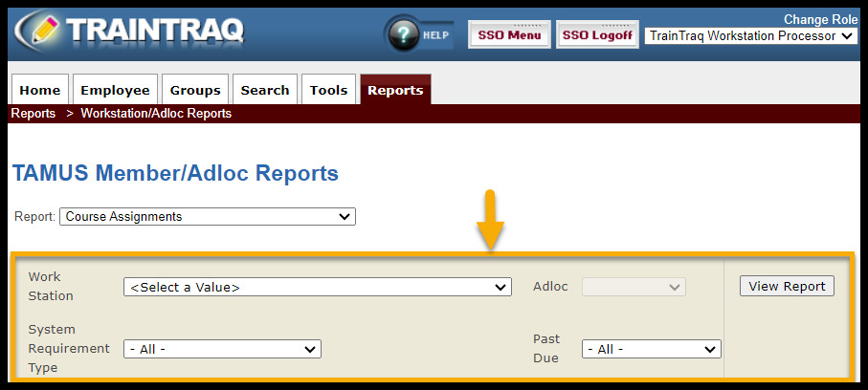
Task: Open the System Requirement Type dropdown
Action: click(222, 349)
